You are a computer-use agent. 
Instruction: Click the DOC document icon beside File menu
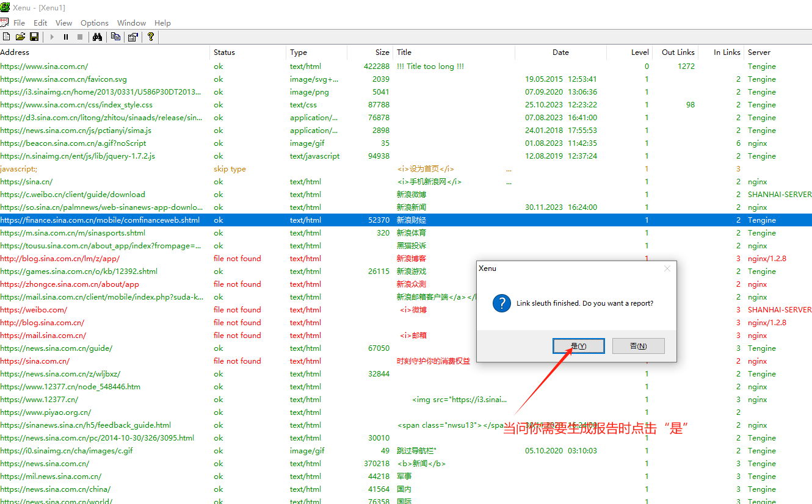pyautogui.click(x=4, y=23)
